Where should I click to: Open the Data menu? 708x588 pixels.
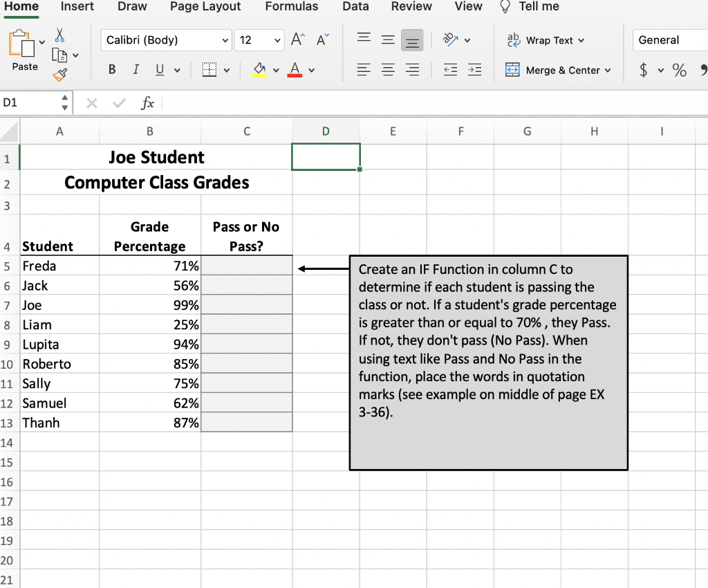[x=355, y=7]
